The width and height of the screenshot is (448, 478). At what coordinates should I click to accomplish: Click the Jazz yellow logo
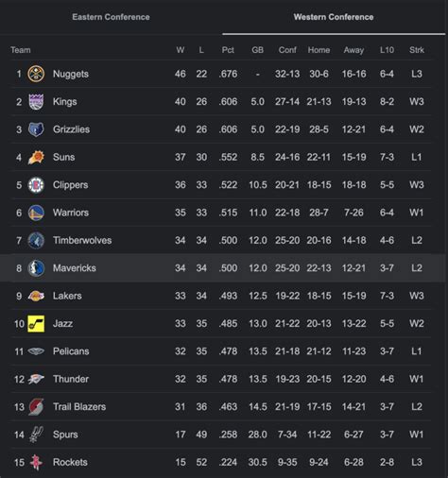click(36, 324)
